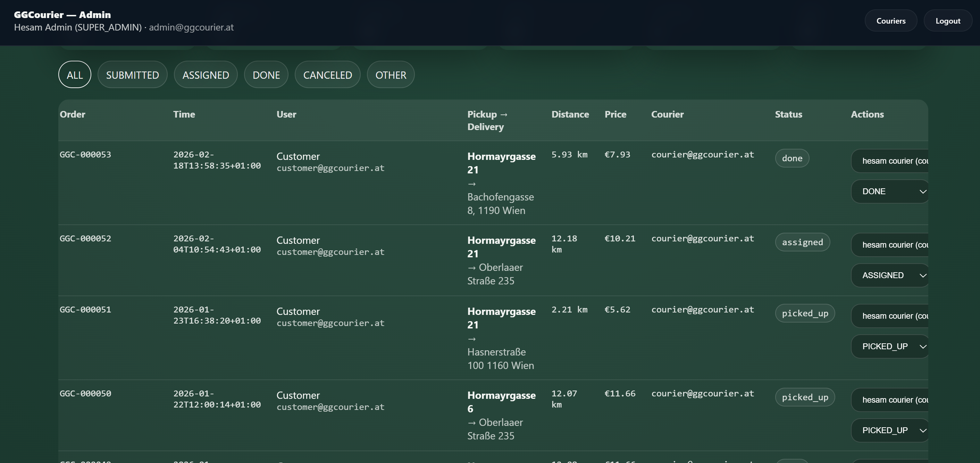Viewport: 980px width, 463px height.
Task: Select the OTHER orders filter
Action: click(x=390, y=75)
